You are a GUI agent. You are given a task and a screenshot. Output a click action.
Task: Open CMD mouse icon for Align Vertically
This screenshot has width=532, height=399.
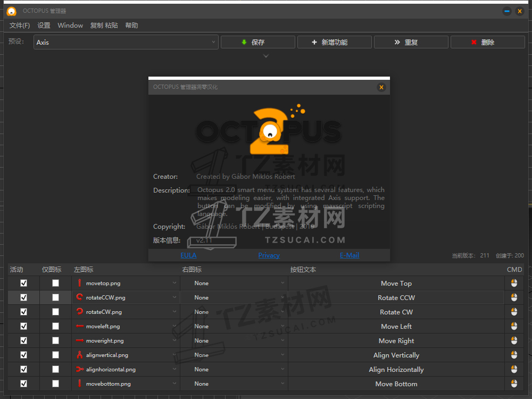514,355
